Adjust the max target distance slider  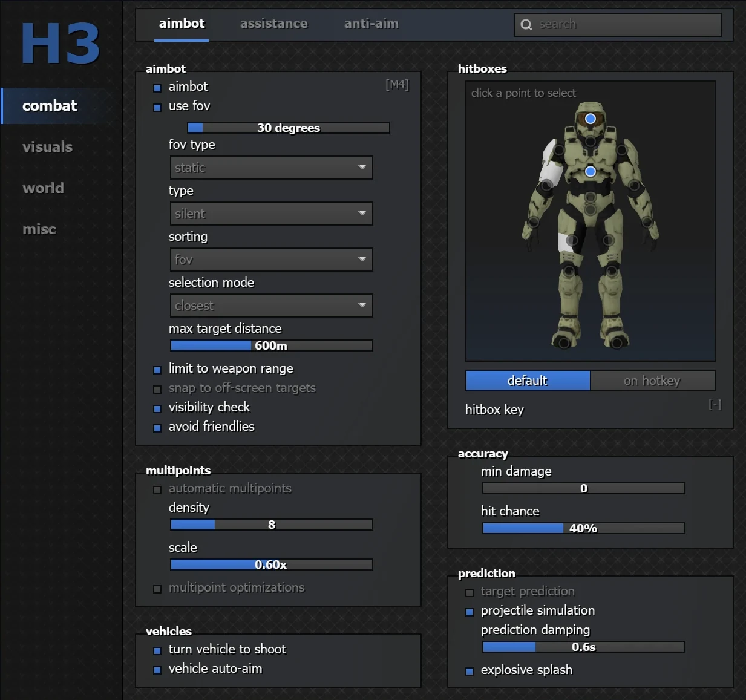click(272, 345)
